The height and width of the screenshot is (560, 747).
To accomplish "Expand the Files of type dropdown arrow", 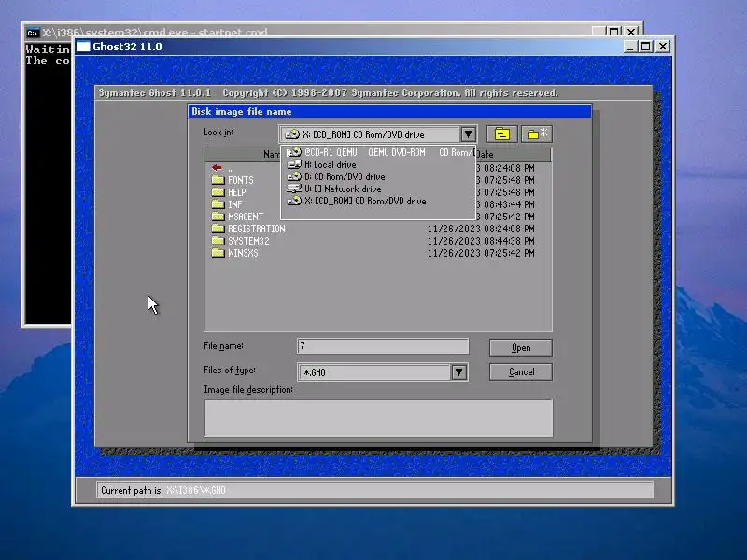I will tap(458, 372).
